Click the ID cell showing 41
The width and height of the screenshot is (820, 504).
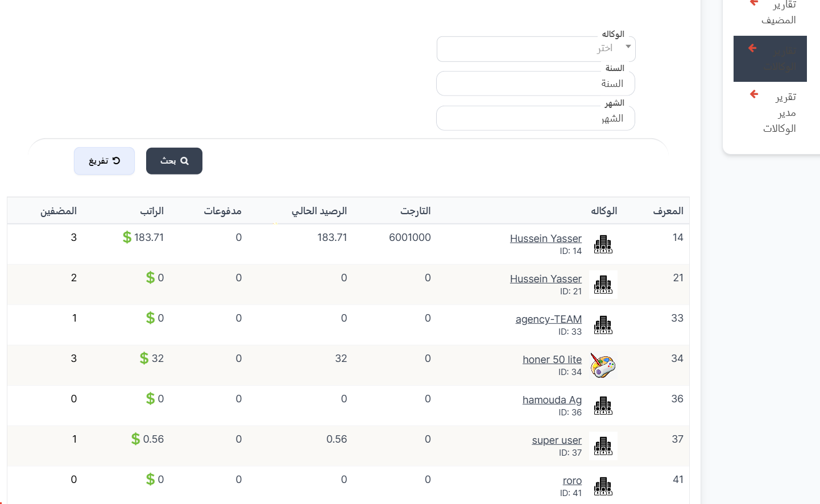tap(678, 480)
